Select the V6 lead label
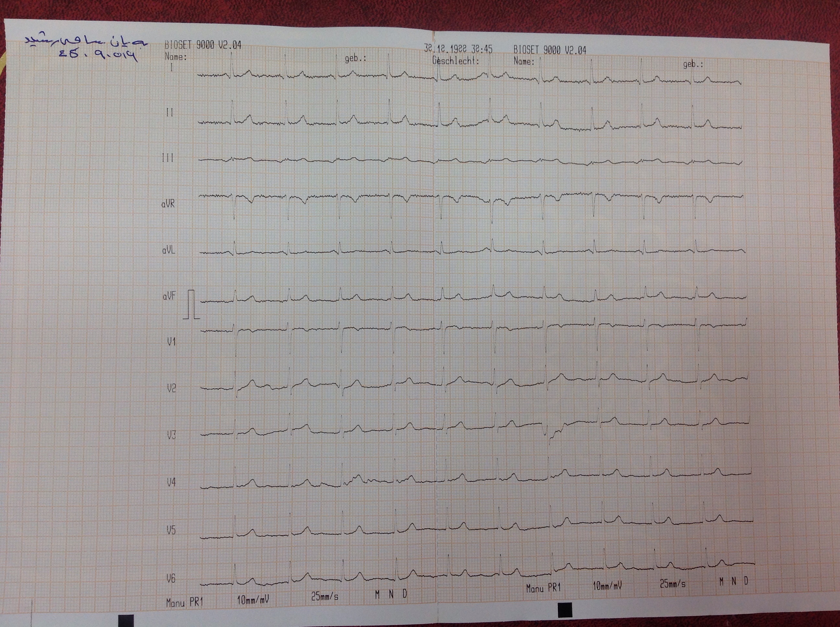The width and height of the screenshot is (840, 627). pyautogui.click(x=171, y=579)
